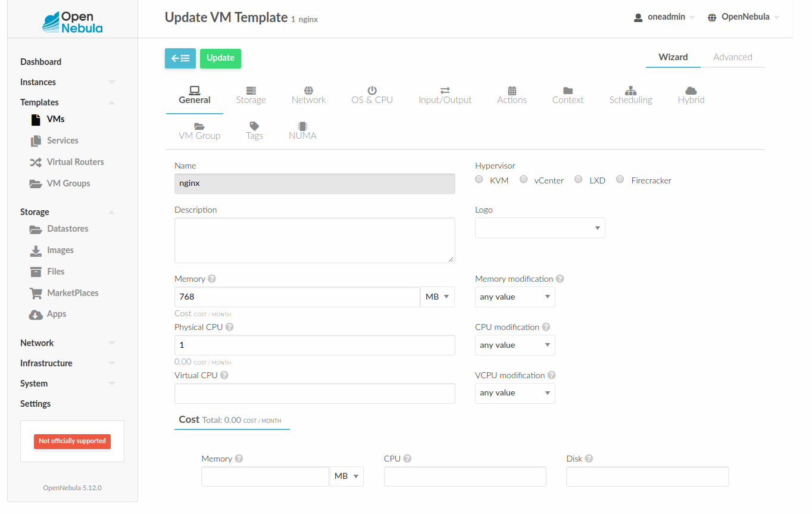Select the KVM hypervisor radio button
The height and width of the screenshot is (514, 812).
(x=479, y=179)
